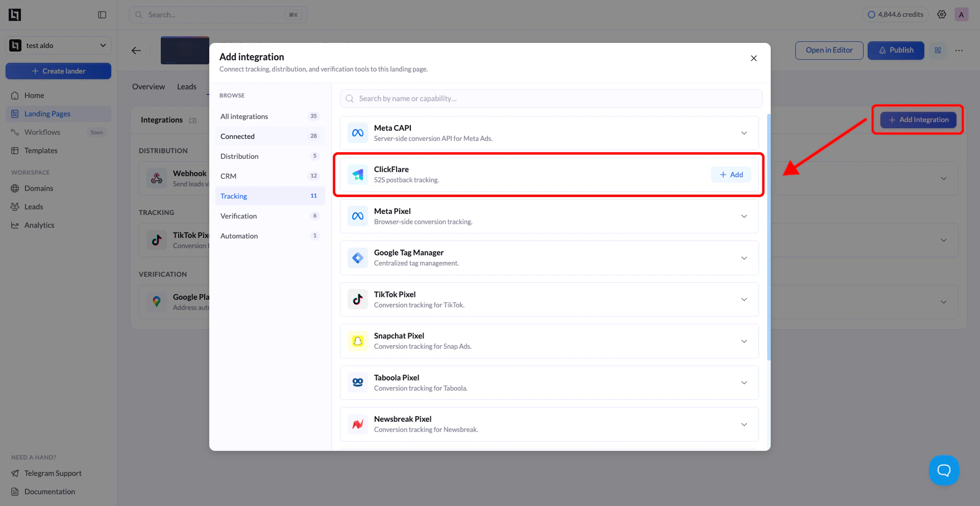
Task: Click the Publish button
Action: (896, 50)
